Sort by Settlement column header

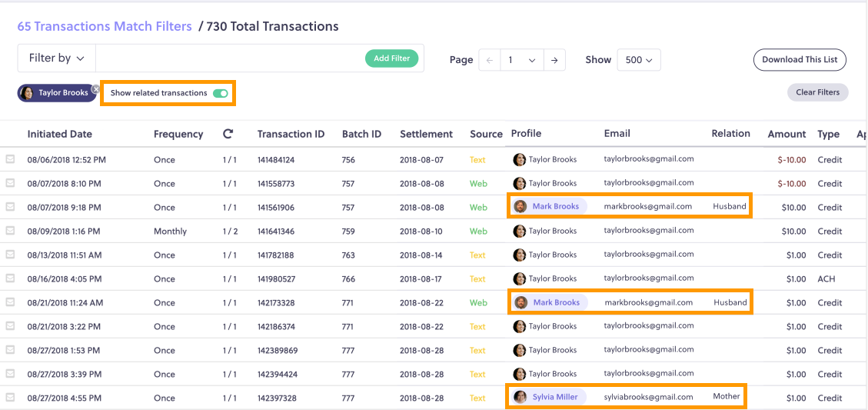click(426, 134)
